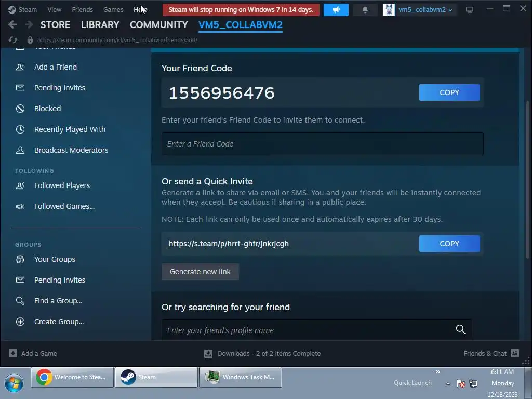Click the Followed Players icon

coord(20,185)
